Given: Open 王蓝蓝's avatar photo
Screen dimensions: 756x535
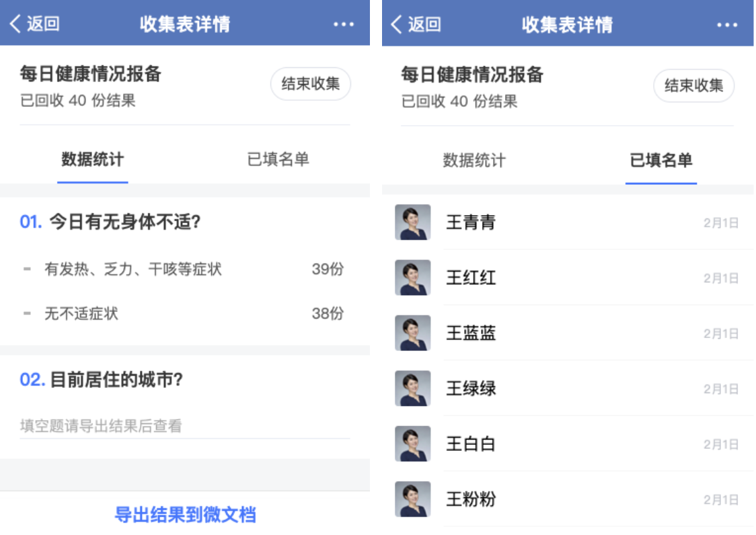Looking at the screenshot, I should coord(413,333).
